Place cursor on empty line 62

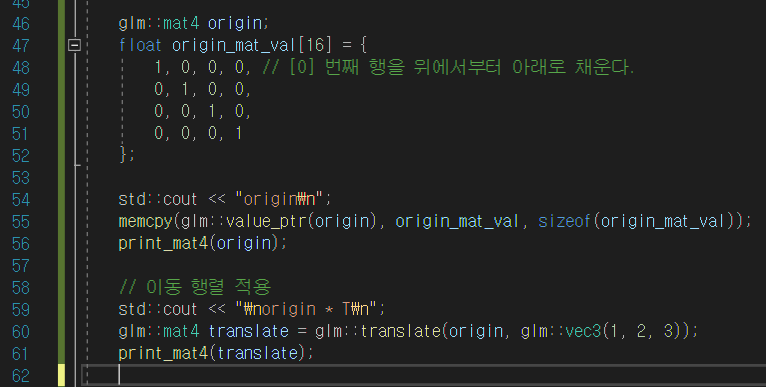coord(424,375)
